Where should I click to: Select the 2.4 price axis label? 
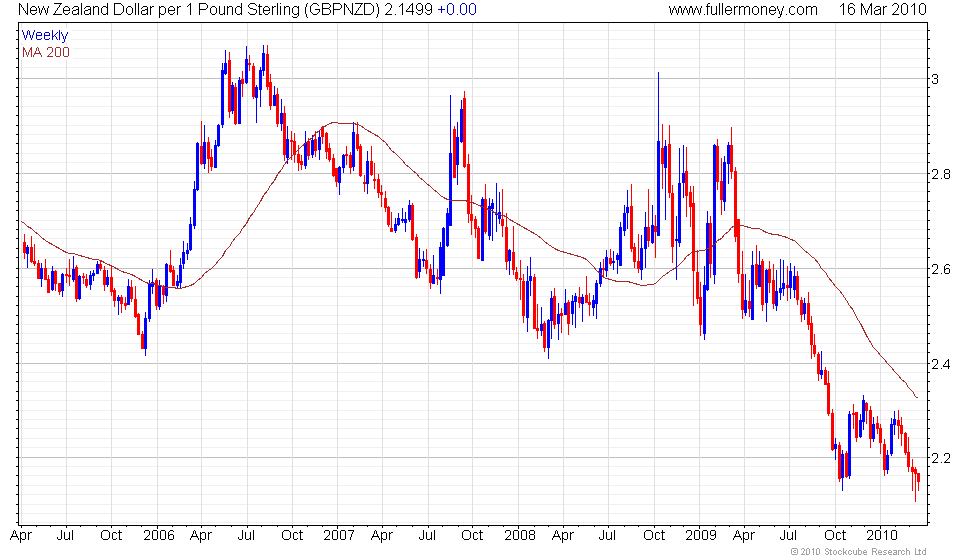tap(940, 364)
